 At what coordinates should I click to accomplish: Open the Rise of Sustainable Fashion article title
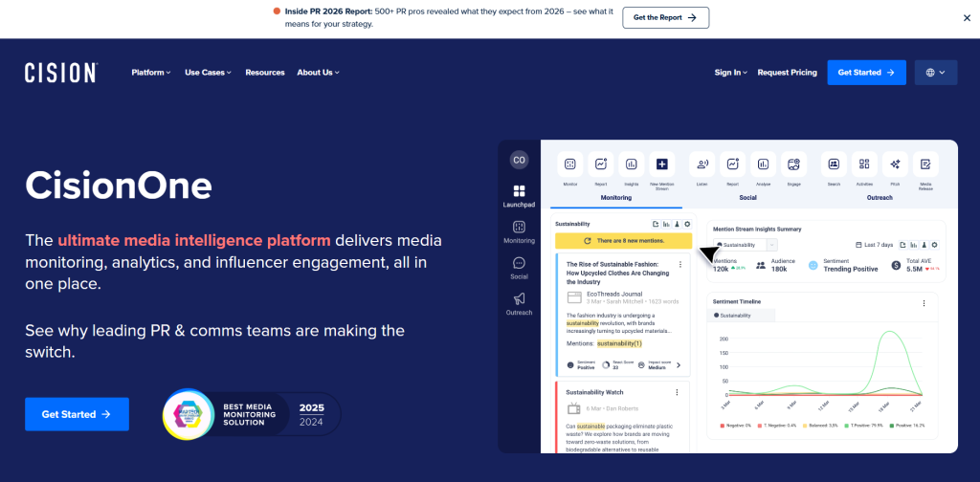pos(617,273)
